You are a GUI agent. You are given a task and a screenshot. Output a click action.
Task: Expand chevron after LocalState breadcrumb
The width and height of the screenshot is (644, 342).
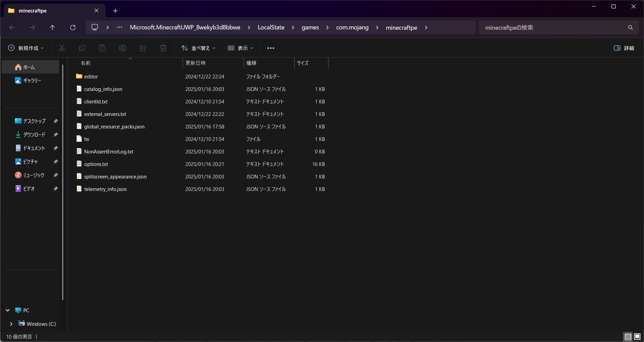point(293,27)
